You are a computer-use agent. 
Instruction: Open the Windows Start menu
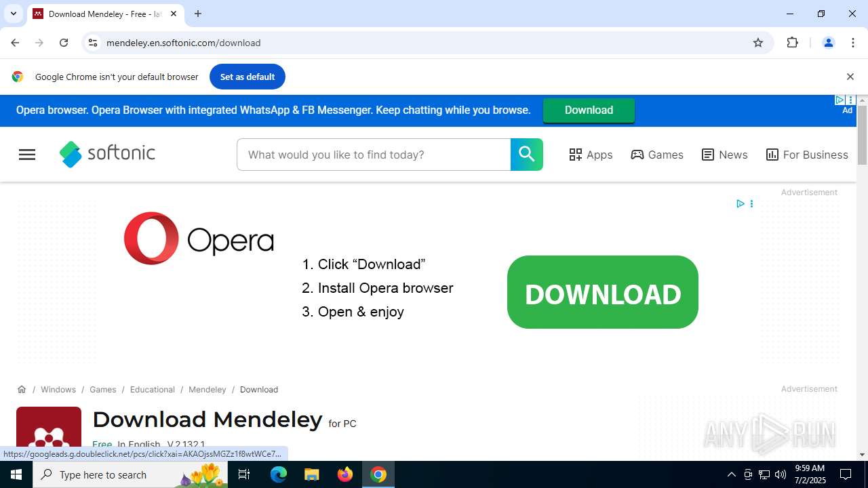[16, 474]
